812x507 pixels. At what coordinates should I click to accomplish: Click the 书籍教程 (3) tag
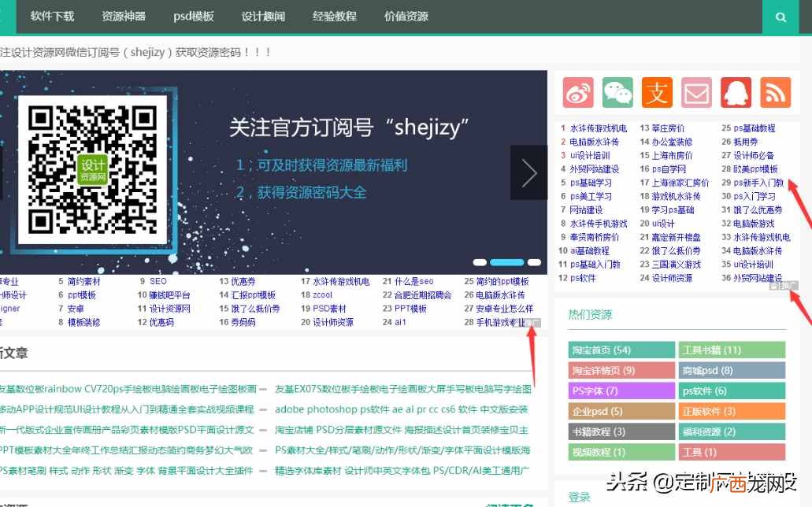pos(621,431)
